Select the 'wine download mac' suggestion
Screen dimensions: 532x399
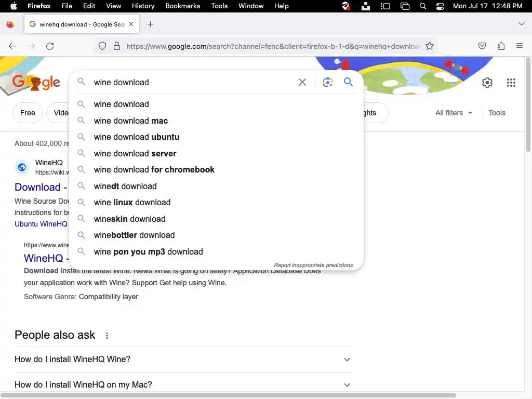[x=216, y=121]
